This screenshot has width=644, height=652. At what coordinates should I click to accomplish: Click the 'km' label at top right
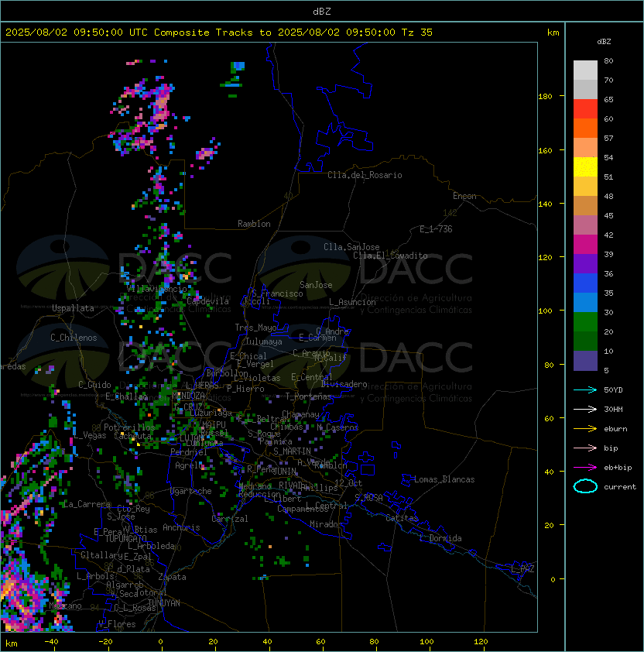click(553, 33)
